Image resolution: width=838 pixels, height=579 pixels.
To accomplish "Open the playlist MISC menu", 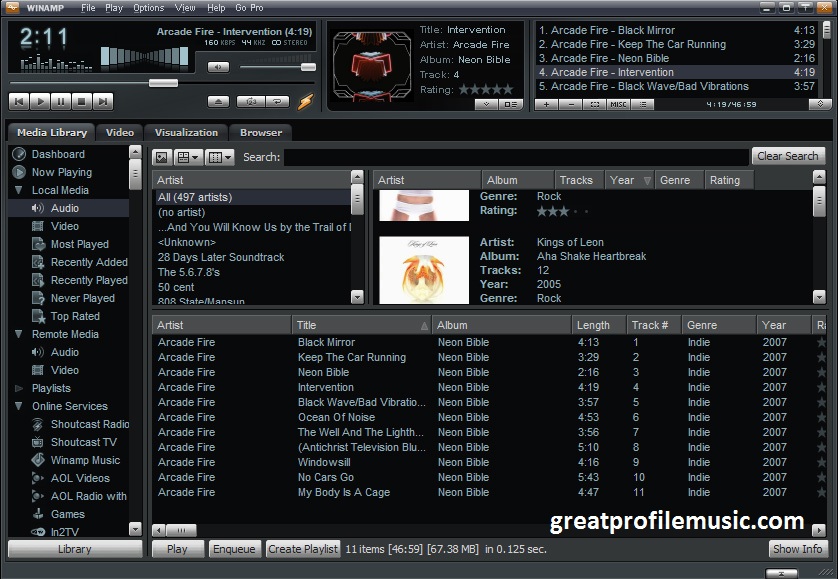I will (x=618, y=104).
